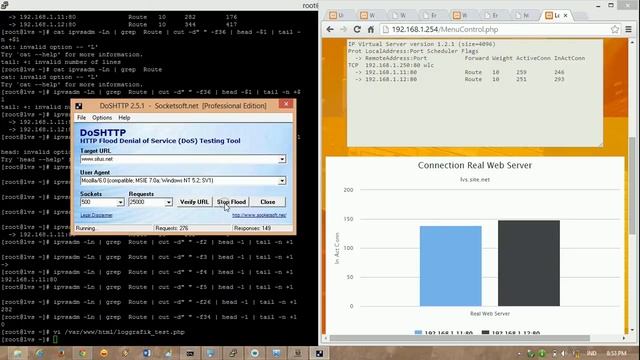640x360 pixels.
Task: Click the ipvsadm output text area in browser
Action: click(x=475, y=93)
